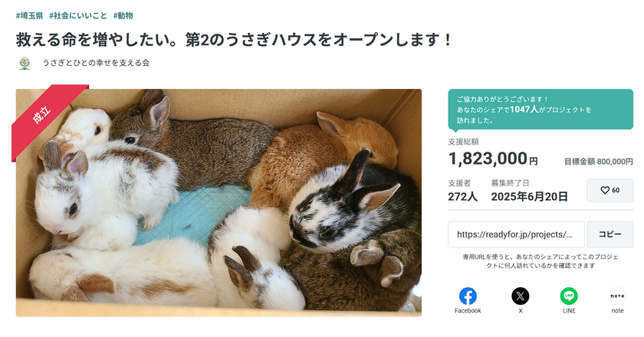Share via the LINE icon
Image resolution: width=644 pixels, height=337 pixels.
pos(569,296)
